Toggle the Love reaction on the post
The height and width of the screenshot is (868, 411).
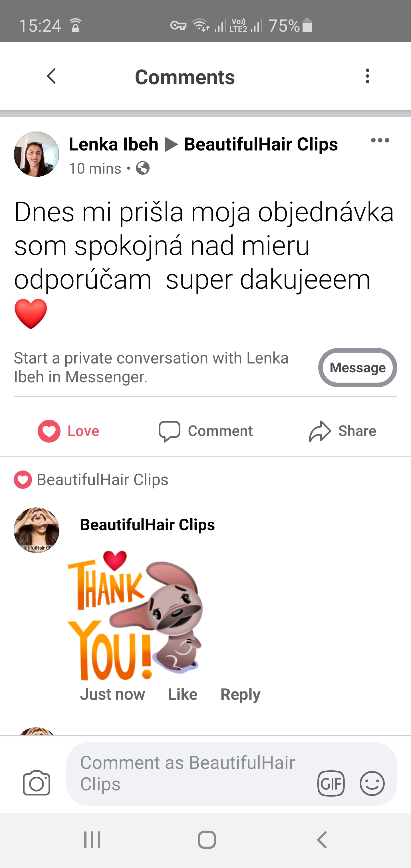click(x=68, y=431)
